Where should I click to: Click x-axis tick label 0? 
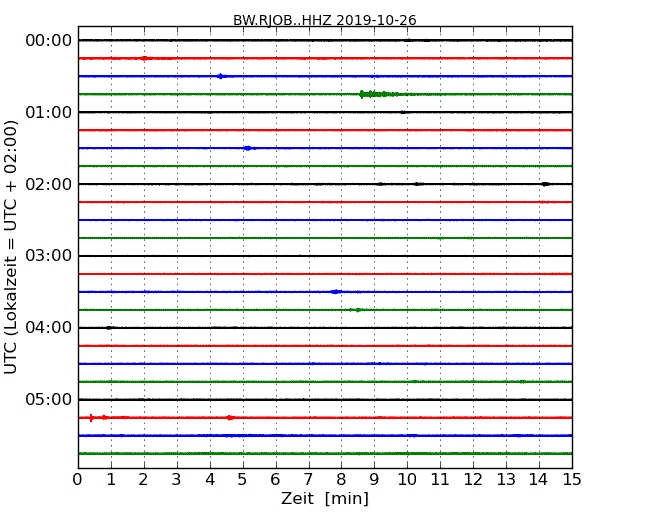(x=78, y=480)
